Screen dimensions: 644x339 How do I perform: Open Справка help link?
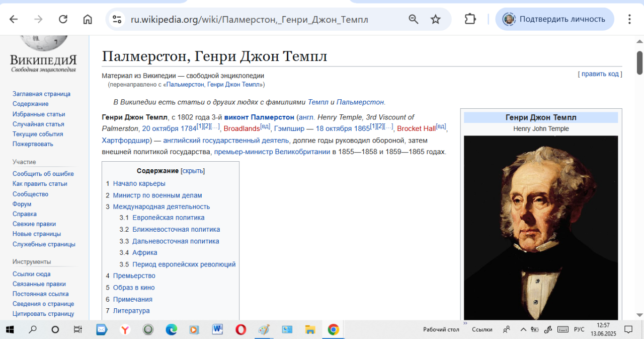[x=25, y=214]
